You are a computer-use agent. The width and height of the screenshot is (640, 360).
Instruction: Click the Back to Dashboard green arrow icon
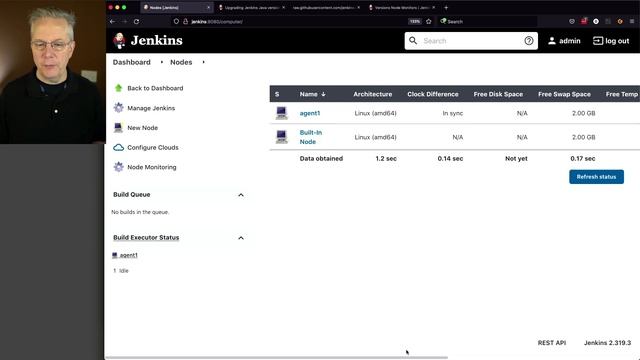[118, 88]
